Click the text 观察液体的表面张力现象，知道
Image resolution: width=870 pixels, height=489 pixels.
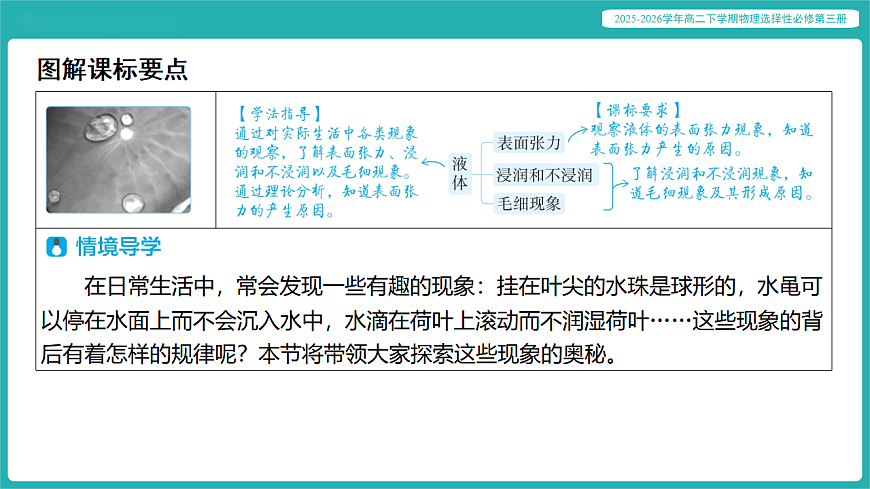point(702,130)
